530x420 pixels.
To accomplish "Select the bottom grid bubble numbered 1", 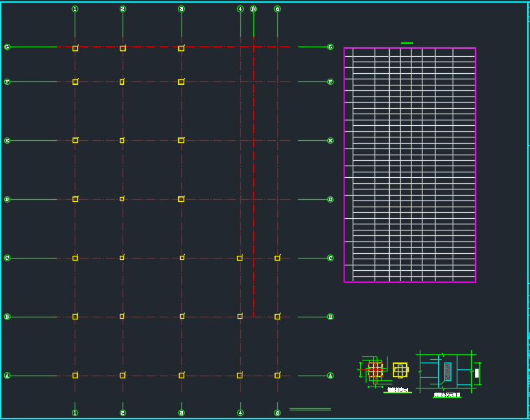I will [75, 412].
